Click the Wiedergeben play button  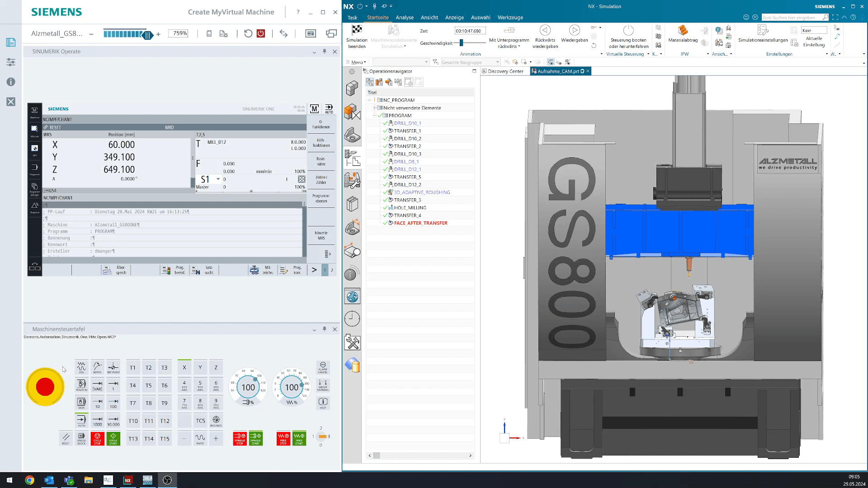[x=574, y=30]
